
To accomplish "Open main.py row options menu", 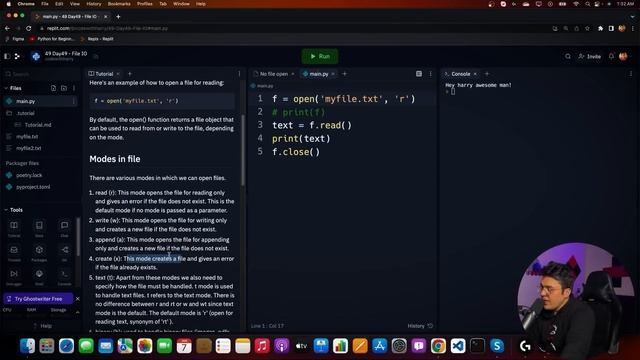I will pyautogui.click(x=74, y=101).
